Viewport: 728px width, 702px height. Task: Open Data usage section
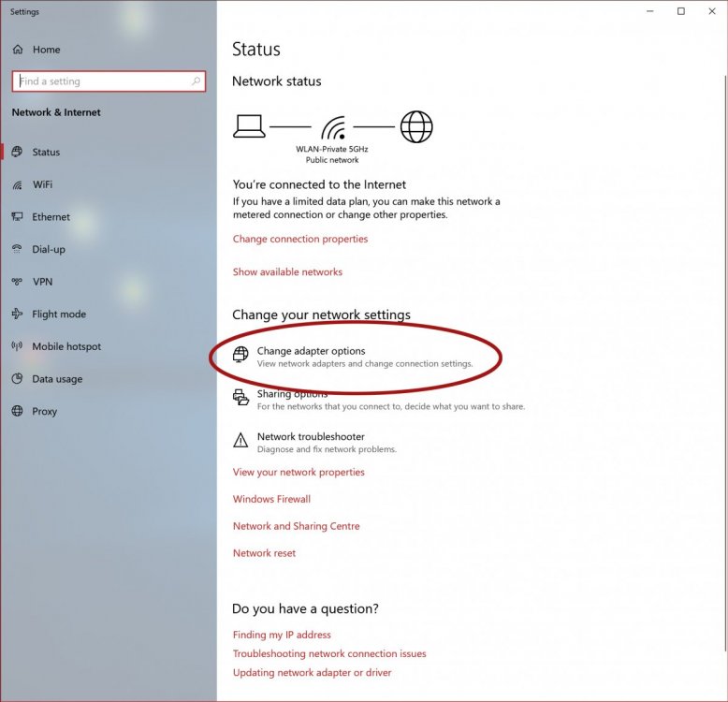pos(57,379)
